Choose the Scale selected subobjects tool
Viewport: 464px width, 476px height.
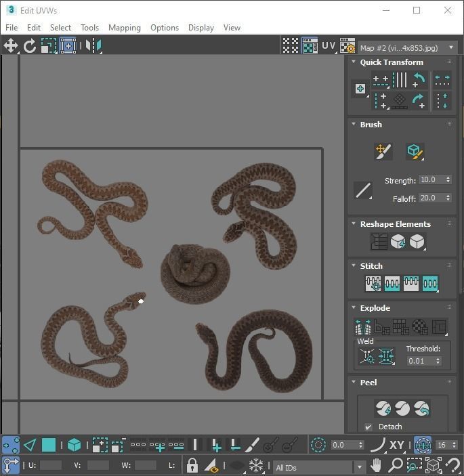(x=49, y=46)
